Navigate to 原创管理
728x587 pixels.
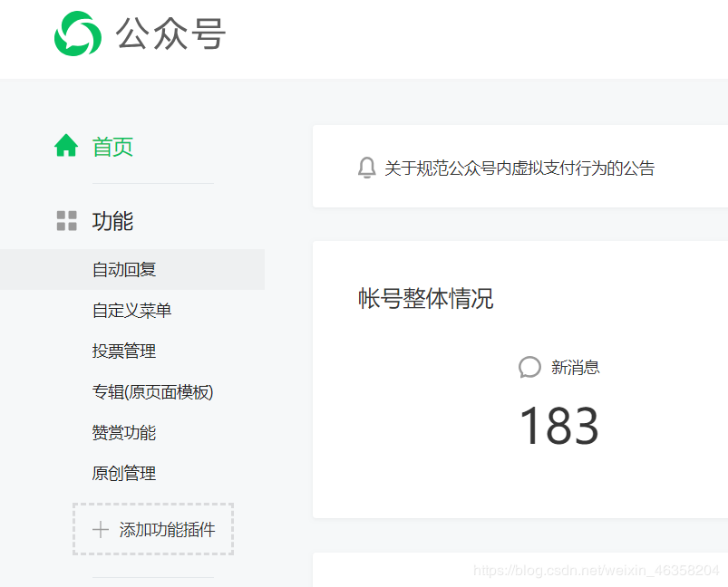124,474
